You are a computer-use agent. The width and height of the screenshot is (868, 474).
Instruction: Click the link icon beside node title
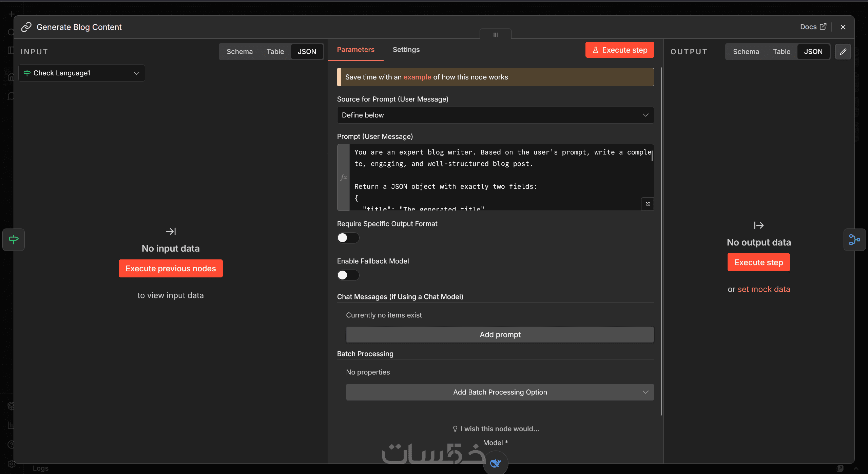tap(26, 27)
